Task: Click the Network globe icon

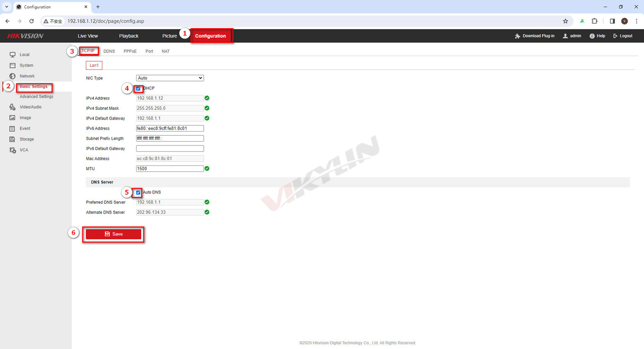Action: 12,76
